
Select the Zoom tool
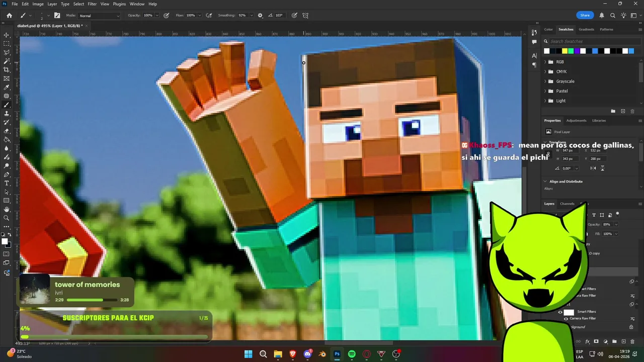tap(7, 218)
